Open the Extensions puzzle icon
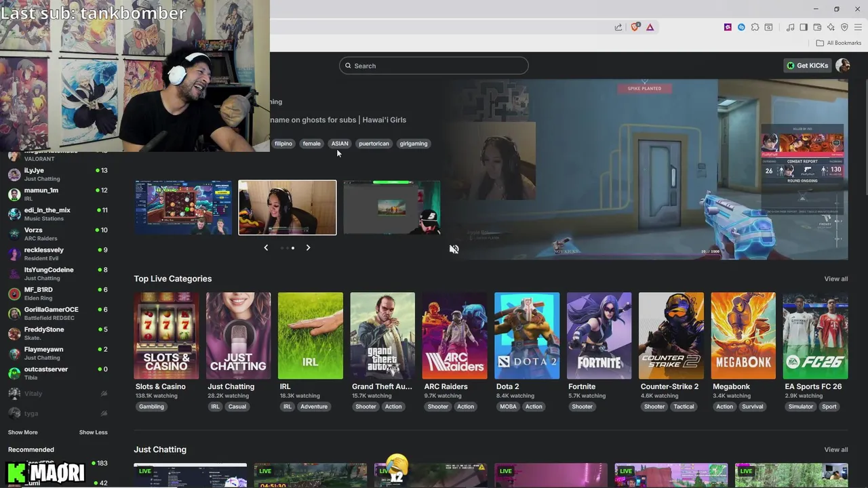Viewport: 868px width, 488px height. pyautogui.click(x=755, y=27)
